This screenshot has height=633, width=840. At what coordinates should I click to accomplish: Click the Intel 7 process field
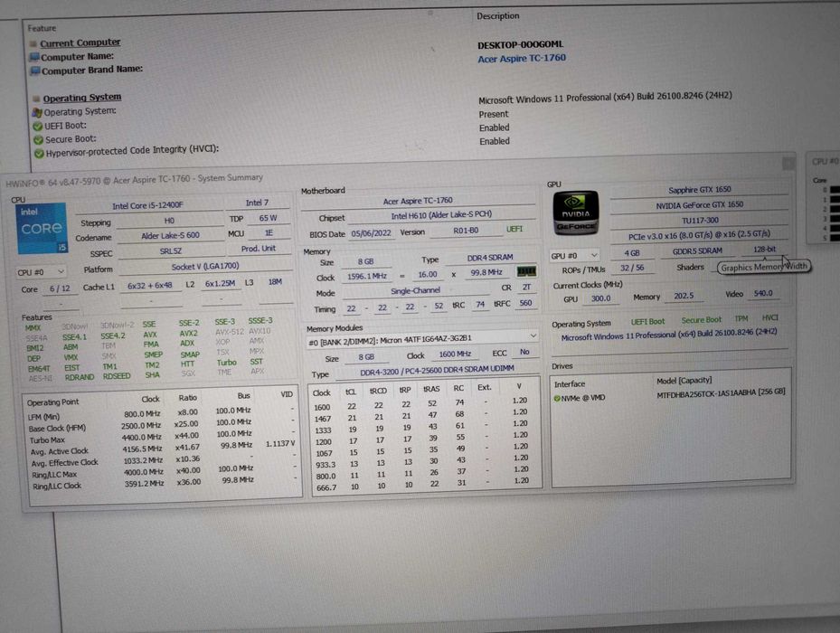pos(257,203)
